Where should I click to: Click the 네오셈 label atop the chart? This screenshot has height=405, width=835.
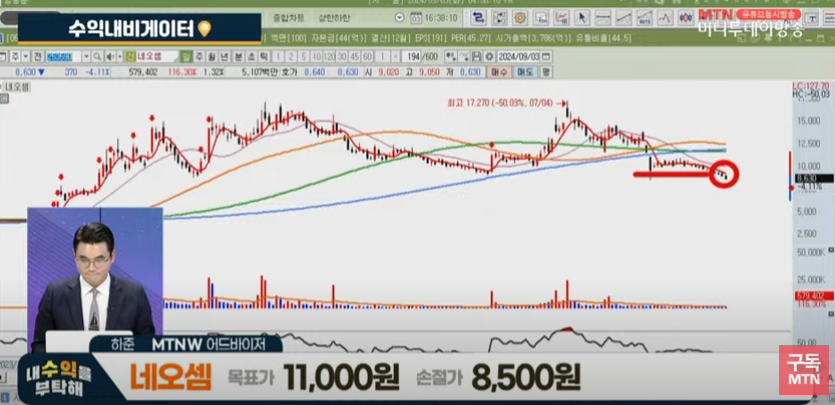(18, 87)
